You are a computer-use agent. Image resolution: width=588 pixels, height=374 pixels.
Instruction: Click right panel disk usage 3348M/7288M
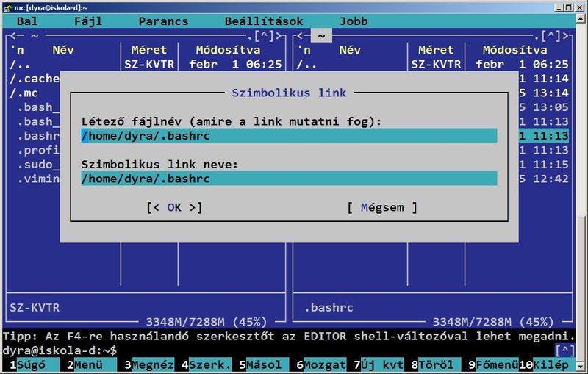click(493, 322)
